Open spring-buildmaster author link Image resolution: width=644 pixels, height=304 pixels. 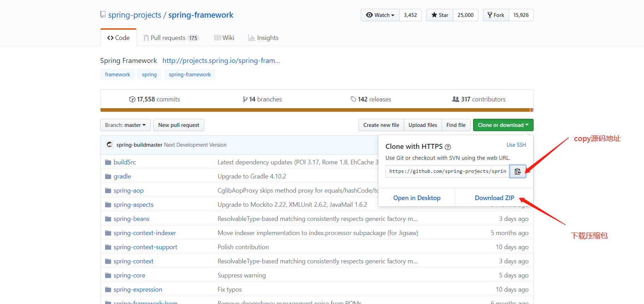coord(139,145)
